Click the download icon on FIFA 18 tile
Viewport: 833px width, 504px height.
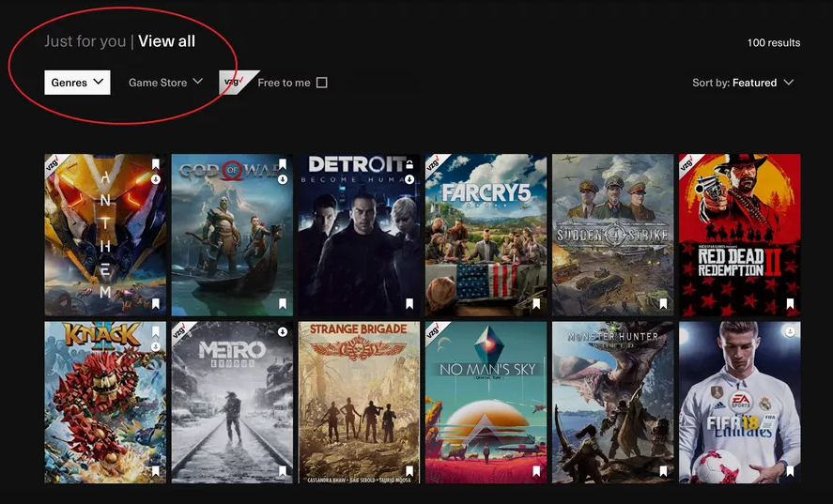pos(790,332)
